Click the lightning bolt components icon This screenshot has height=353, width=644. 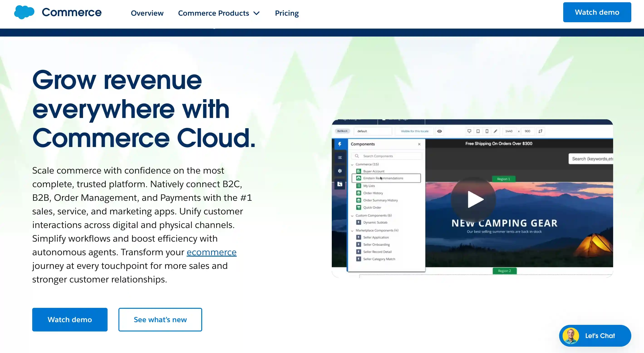click(340, 144)
